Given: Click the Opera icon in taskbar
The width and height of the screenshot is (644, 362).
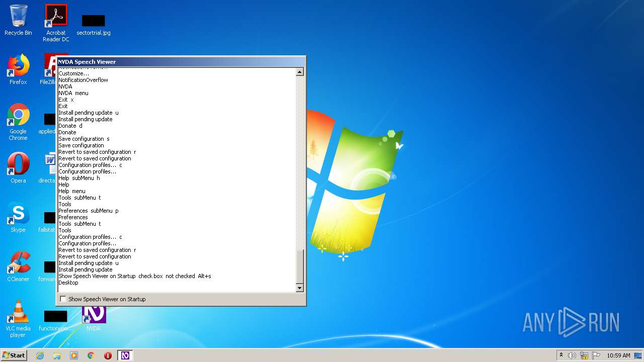Looking at the screenshot, I should pos(108,355).
